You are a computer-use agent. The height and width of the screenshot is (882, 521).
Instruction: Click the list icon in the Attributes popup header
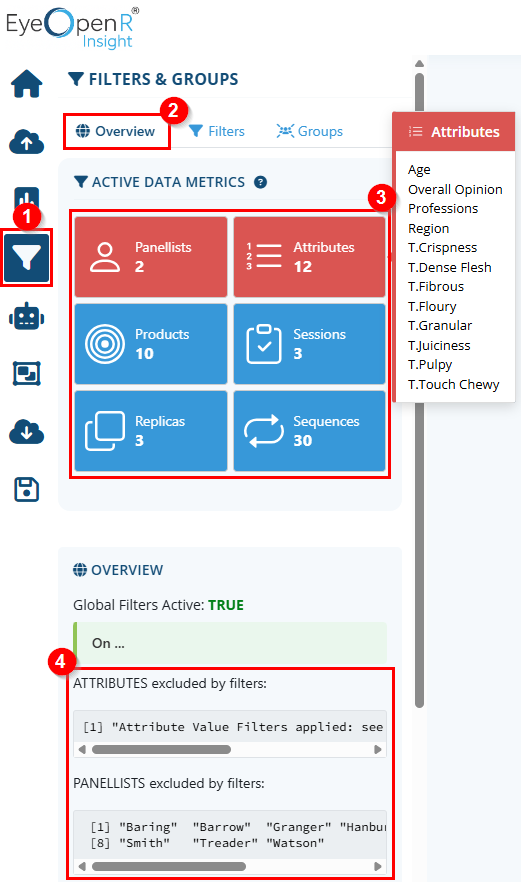pos(415,132)
